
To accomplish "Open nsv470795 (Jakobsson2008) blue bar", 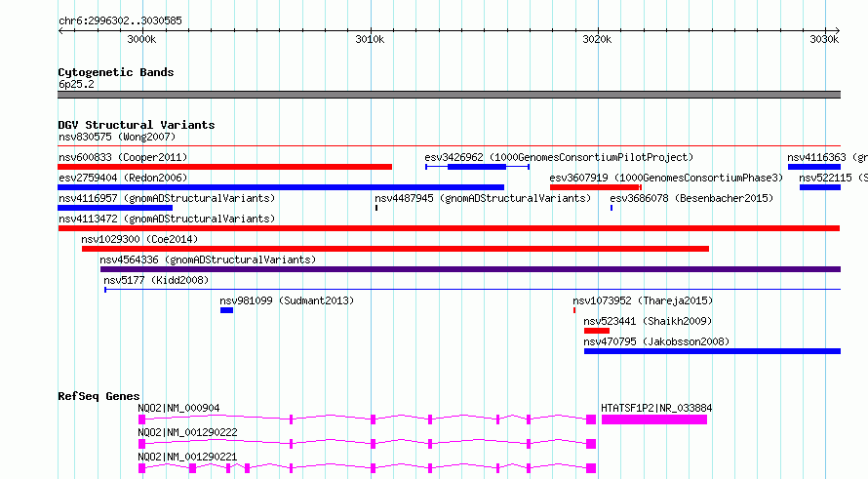I will (x=713, y=351).
